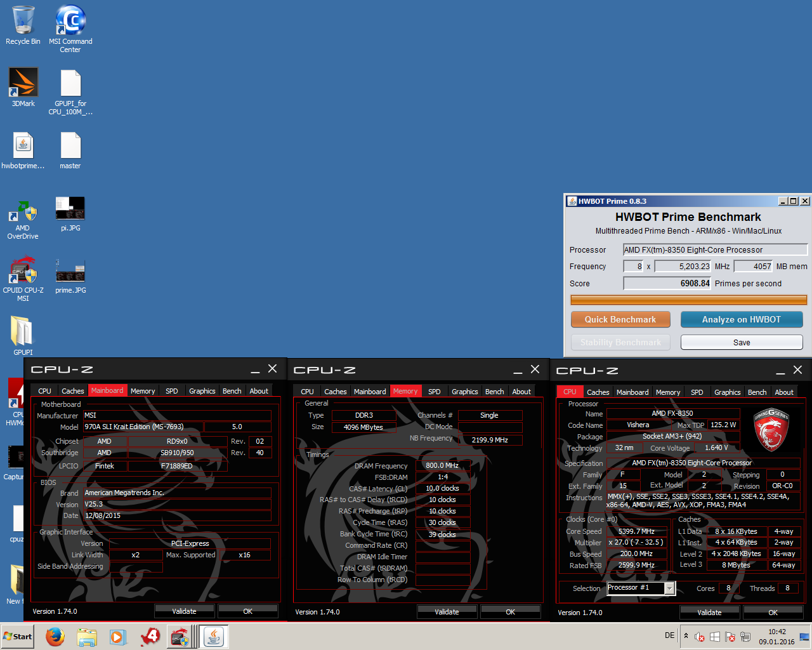Select the hwbotprime Java file icon
Viewport: 812px width, 650px height.
point(23,150)
